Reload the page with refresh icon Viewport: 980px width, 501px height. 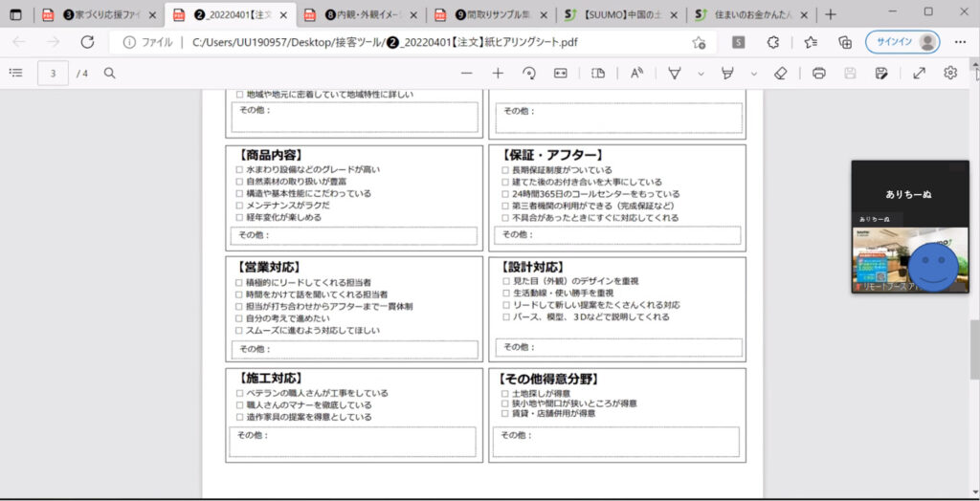tap(87, 42)
